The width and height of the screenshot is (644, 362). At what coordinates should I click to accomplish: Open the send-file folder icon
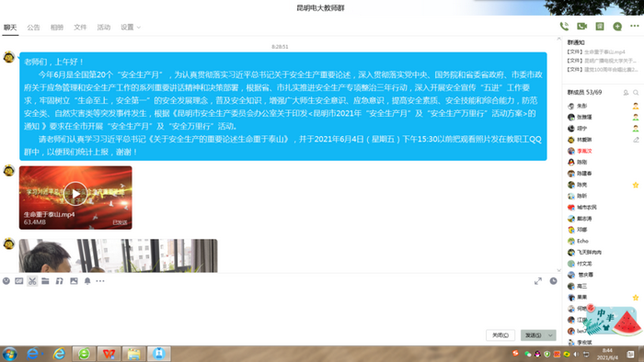click(x=46, y=281)
